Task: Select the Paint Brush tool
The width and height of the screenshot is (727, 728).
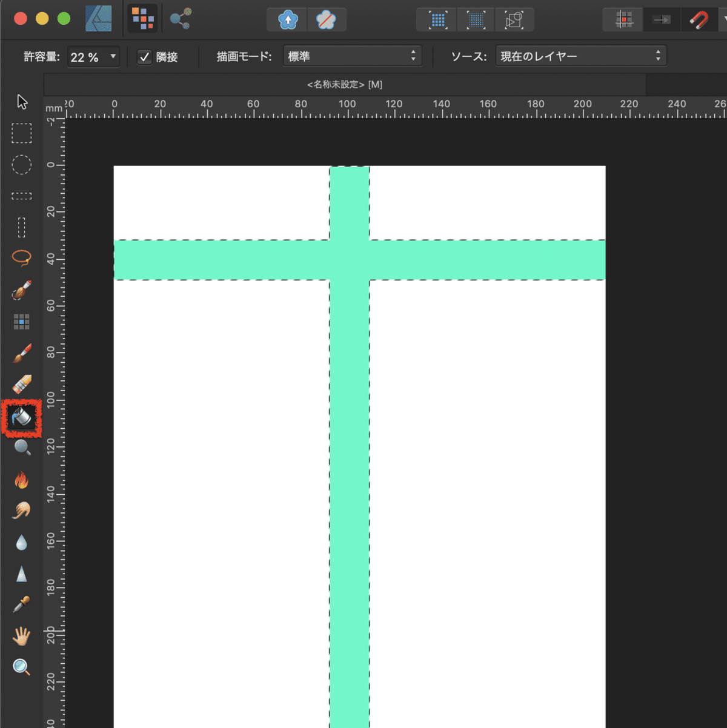Action: pos(22,352)
